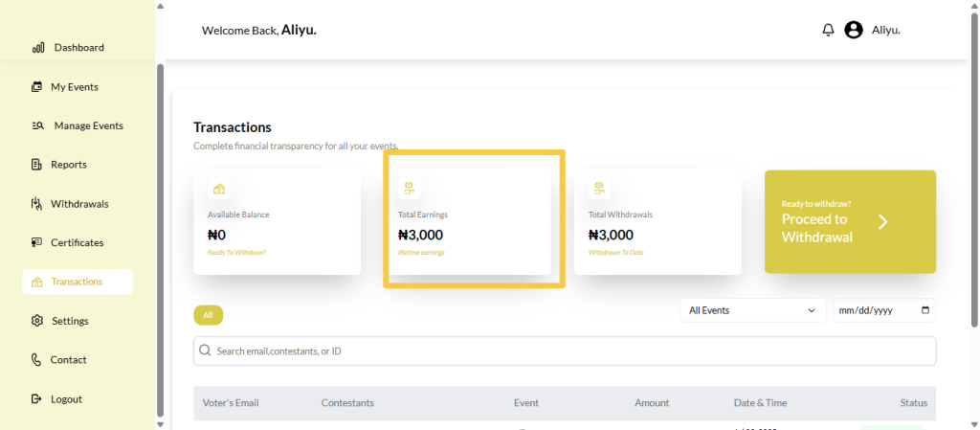Navigate to Withdrawals in sidebar
This screenshot has width=980, height=430.
click(x=78, y=204)
